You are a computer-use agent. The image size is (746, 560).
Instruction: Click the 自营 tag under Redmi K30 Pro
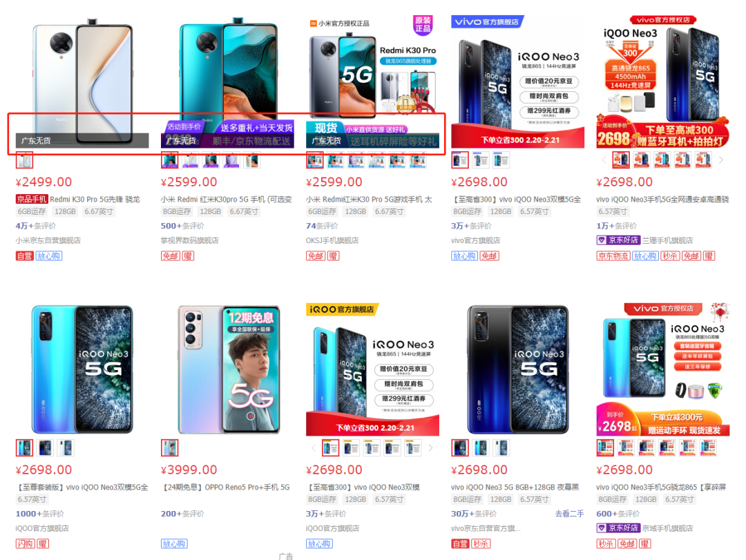24,256
